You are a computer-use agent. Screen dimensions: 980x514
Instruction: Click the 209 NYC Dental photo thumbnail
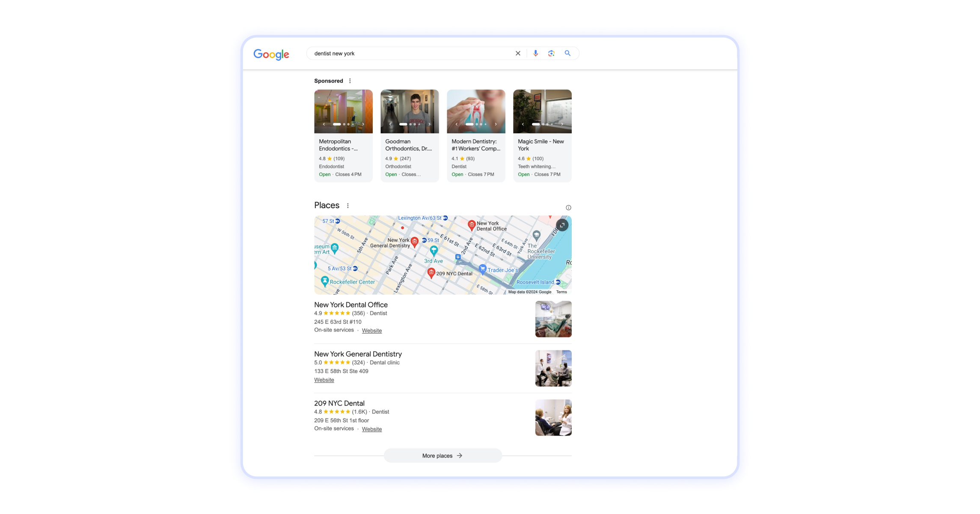coord(553,417)
